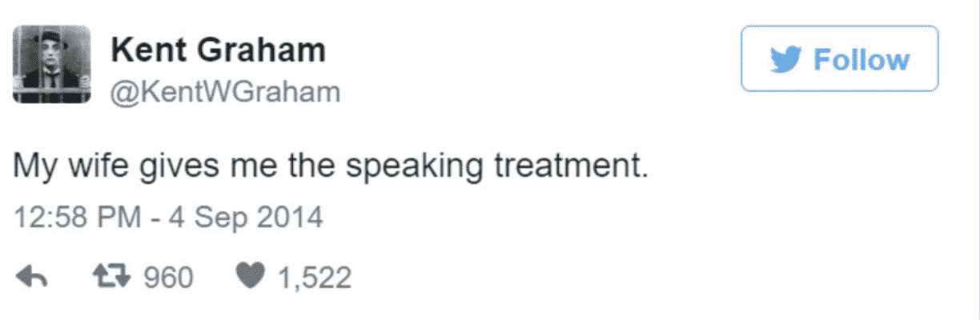This screenshot has height=320, width=980.
Task: Select the word "Follow" on the button
Action: tap(862, 60)
